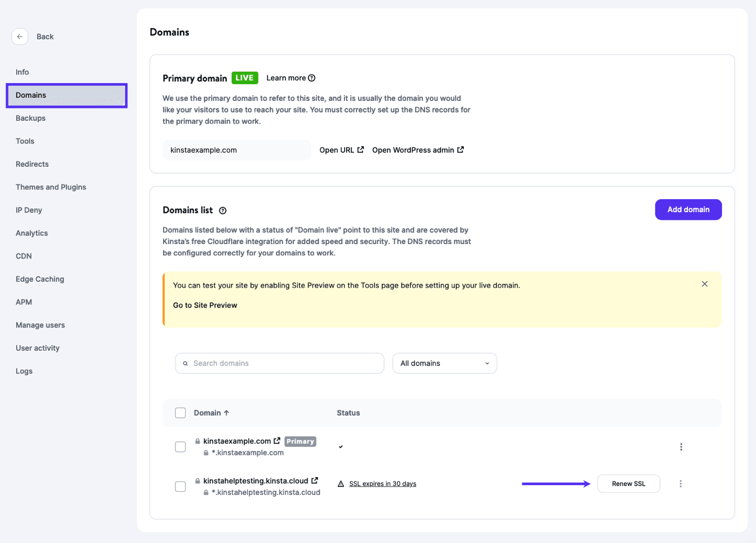Image resolution: width=756 pixels, height=543 pixels.
Task: Open the three-dot menu for kinstahelptesting.kinsta.cloud
Action: (x=681, y=484)
